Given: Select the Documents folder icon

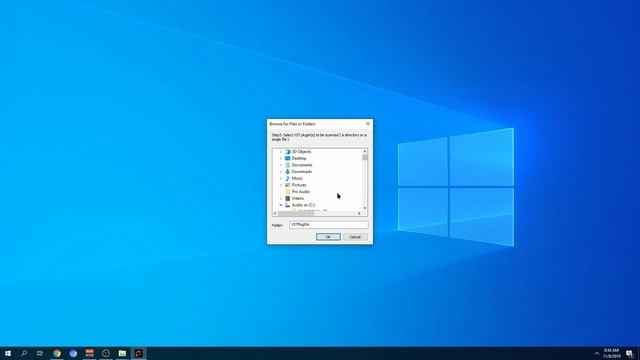Looking at the screenshot, I should coord(287,165).
